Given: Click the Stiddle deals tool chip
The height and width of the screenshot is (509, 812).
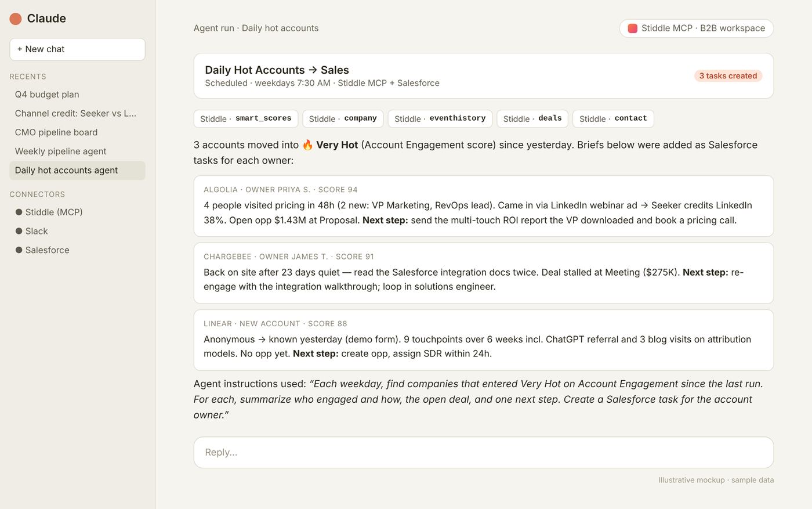Looking at the screenshot, I should [532, 118].
